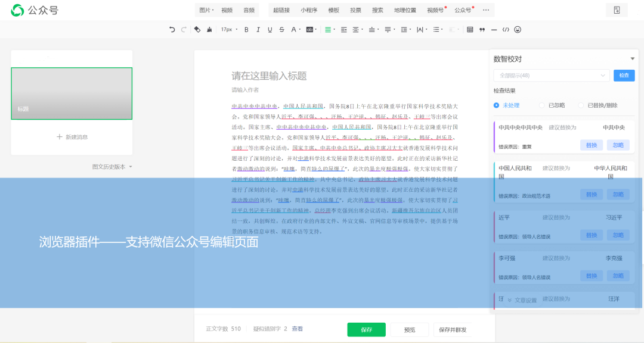This screenshot has height=343, width=644.
Task: Click the bullet list icon
Action: click(436, 30)
